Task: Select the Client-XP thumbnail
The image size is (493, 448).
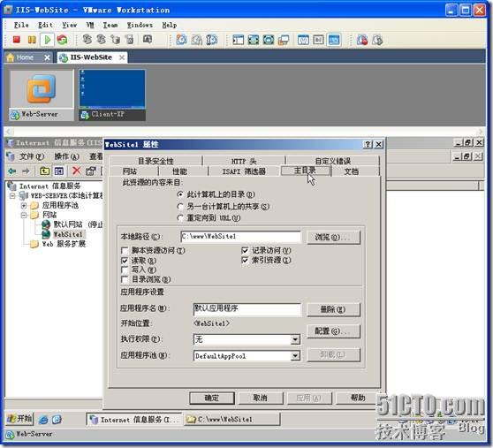Action: (x=112, y=95)
